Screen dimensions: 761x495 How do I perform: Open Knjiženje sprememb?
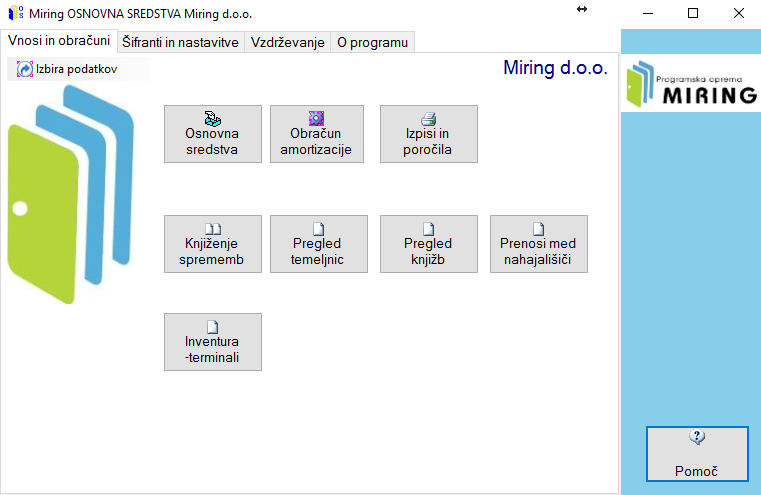pos(213,244)
